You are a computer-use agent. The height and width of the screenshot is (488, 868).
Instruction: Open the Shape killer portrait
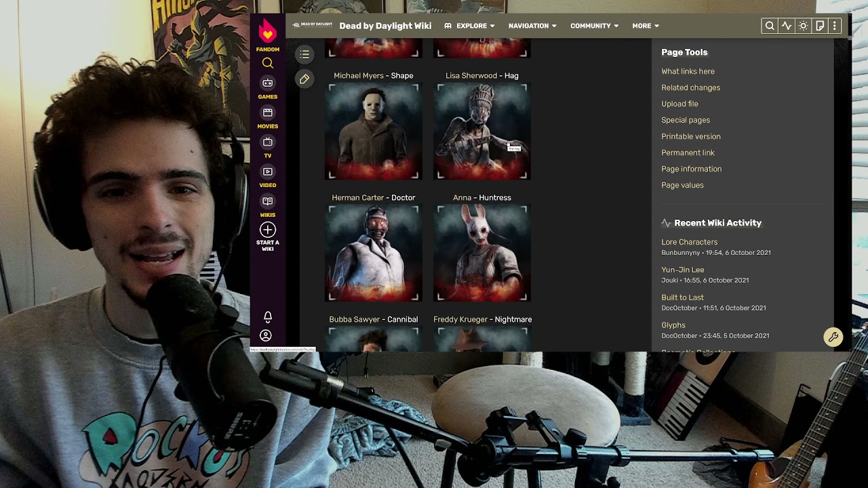click(x=374, y=131)
